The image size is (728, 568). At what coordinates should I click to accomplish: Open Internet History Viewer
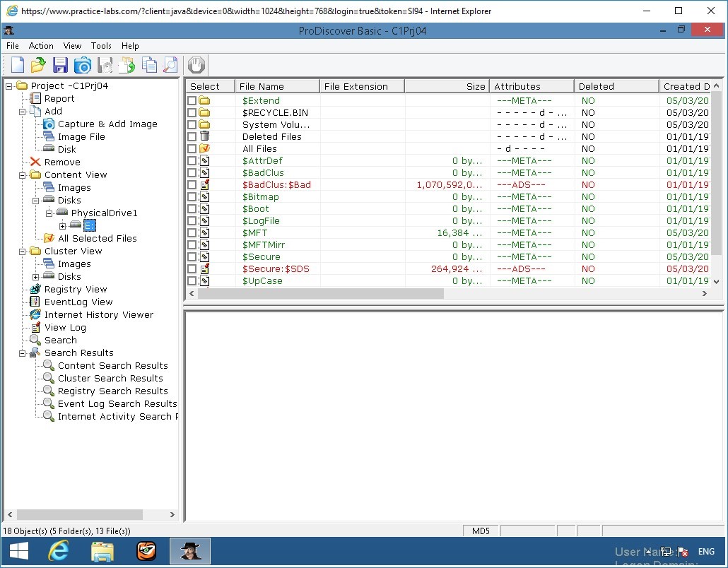pos(98,314)
